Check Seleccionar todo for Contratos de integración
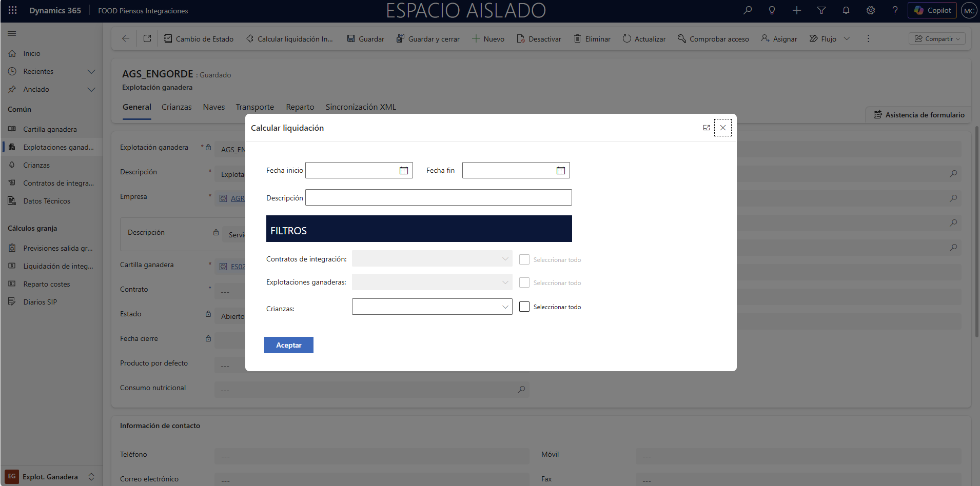This screenshot has height=486, width=980. pyautogui.click(x=524, y=259)
